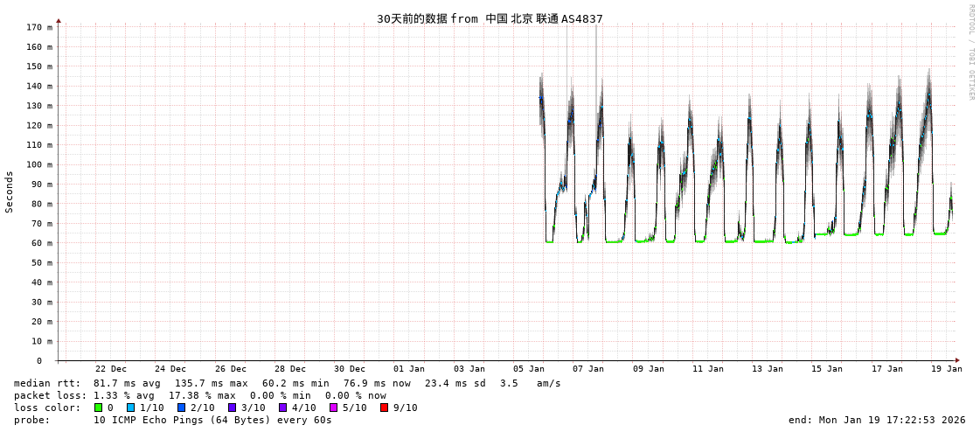
Task: Click the light blue 1/10 loss swatch
Action: pos(130,408)
